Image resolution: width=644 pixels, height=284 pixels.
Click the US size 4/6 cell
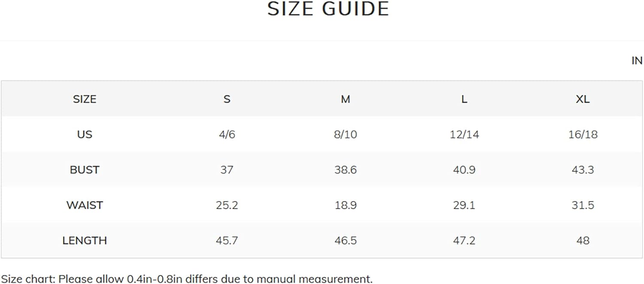[227, 134]
